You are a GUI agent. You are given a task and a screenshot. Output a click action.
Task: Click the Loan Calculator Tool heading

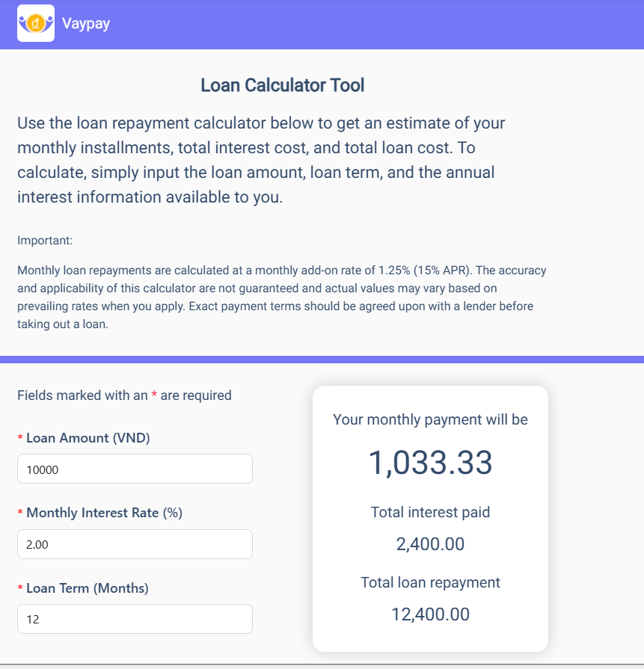point(282,85)
